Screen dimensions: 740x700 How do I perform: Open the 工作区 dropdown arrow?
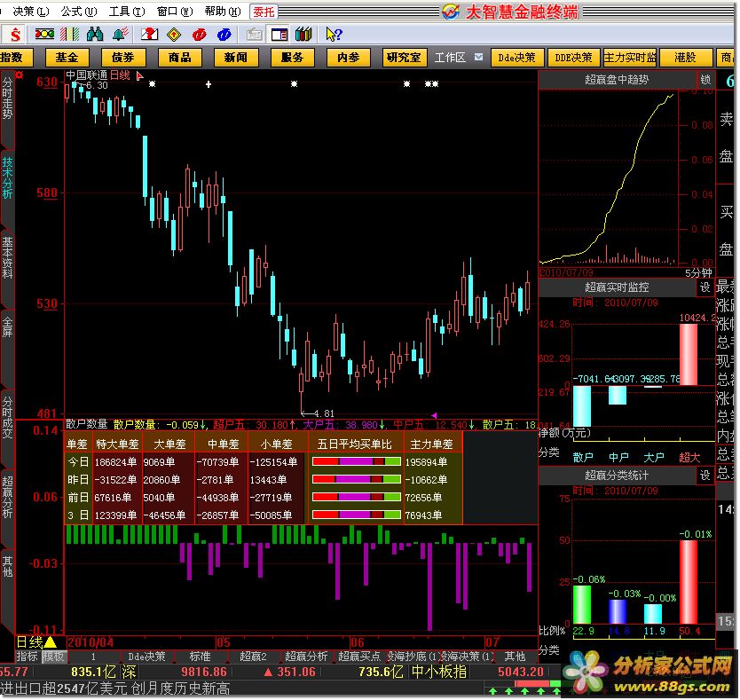pyautogui.click(x=478, y=57)
